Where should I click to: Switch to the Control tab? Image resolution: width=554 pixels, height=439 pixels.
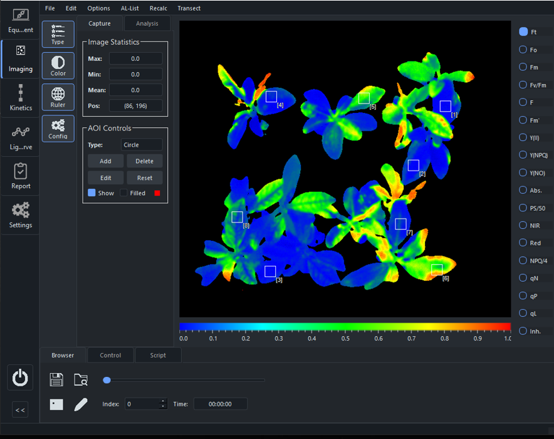tap(110, 355)
